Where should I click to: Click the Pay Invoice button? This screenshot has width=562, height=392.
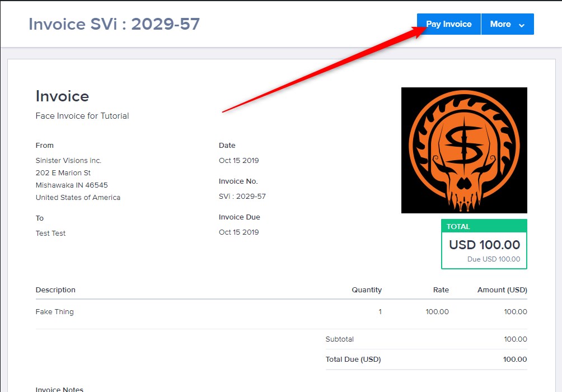click(448, 24)
